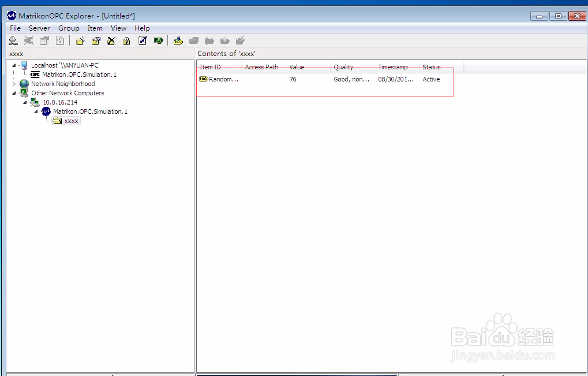Viewport: 588px width, 376px height.
Task: Toggle the group active state lock icon
Action: (x=126, y=40)
